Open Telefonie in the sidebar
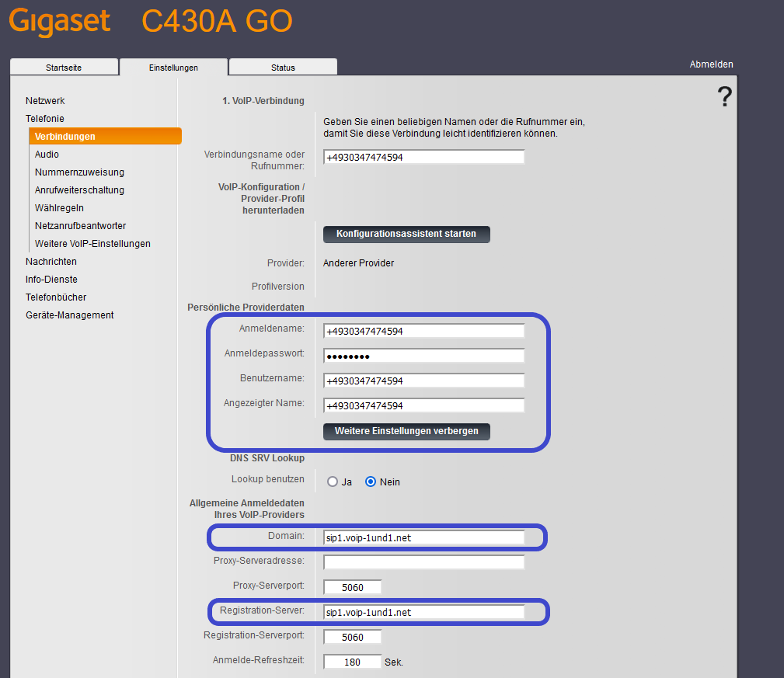 45,118
